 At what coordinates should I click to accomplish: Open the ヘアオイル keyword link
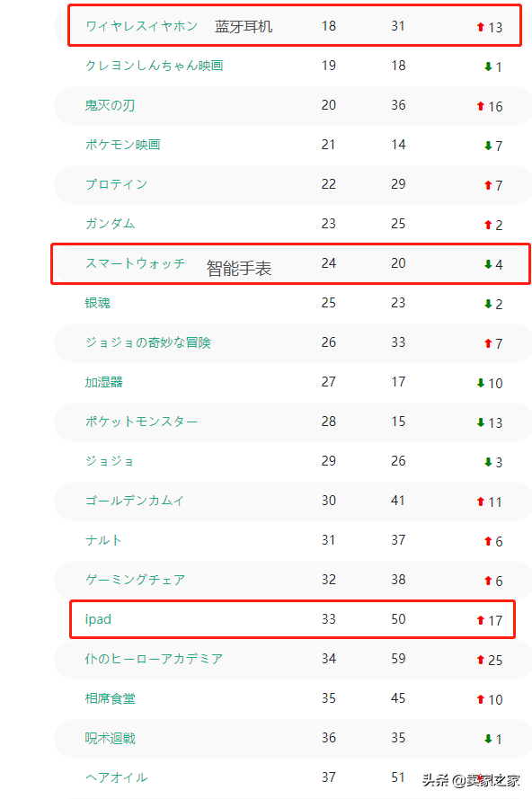click(x=116, y=777)
